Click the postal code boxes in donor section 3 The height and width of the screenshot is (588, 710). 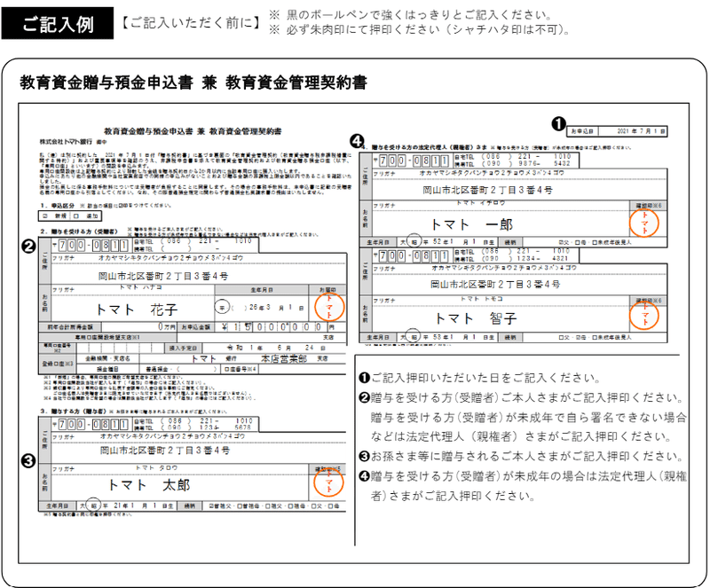pos(94,424)
